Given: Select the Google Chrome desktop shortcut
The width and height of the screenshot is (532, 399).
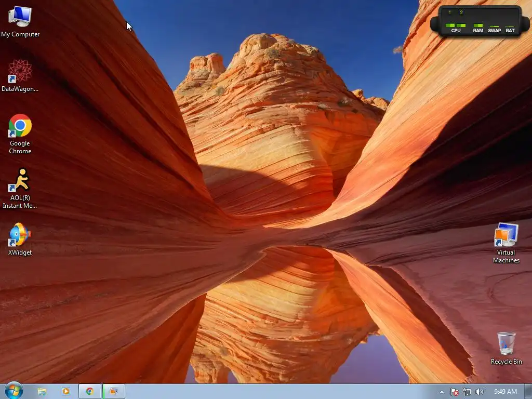Looking at the screenshot, I should (x=20, y=134).
